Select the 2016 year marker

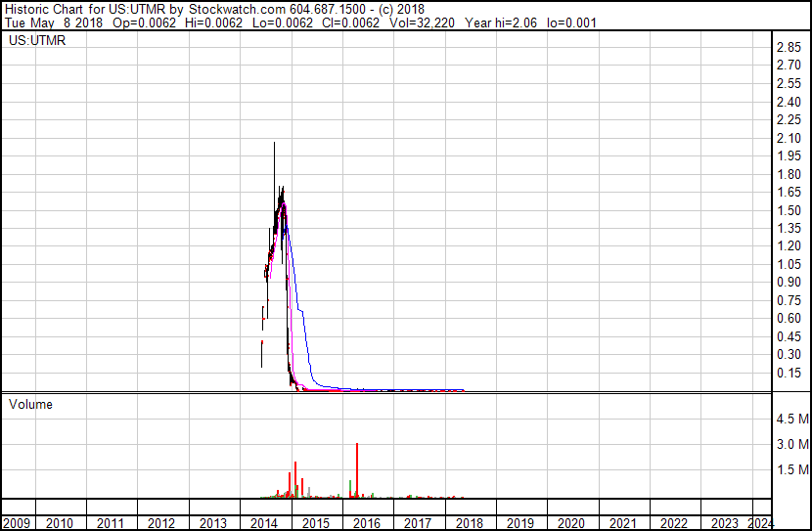(x=367, y=523)
